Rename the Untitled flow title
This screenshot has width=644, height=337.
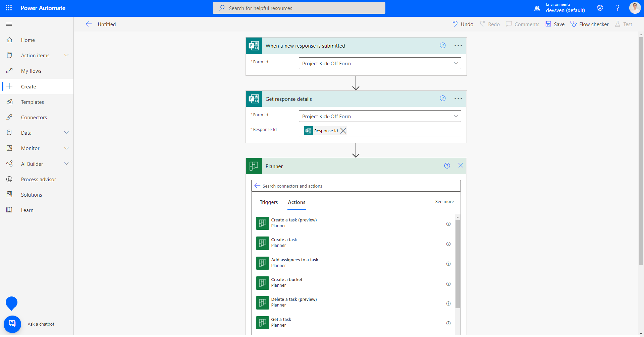[x=107, y=24]
